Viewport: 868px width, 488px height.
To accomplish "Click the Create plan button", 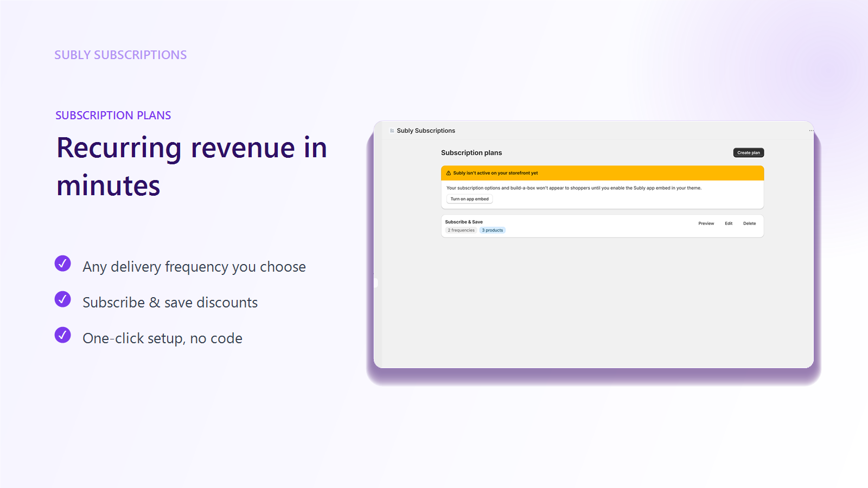I will pos(749,153).
